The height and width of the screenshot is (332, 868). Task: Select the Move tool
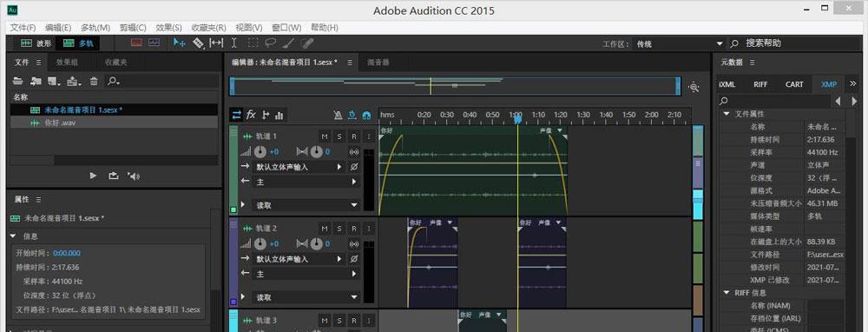pyautogui.click(x=180, y=43)
